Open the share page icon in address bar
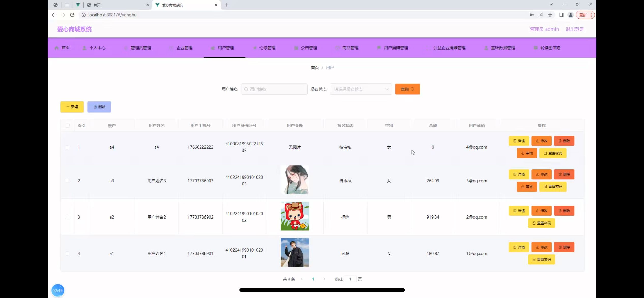 pyautogui.click(x=541, y=15)
